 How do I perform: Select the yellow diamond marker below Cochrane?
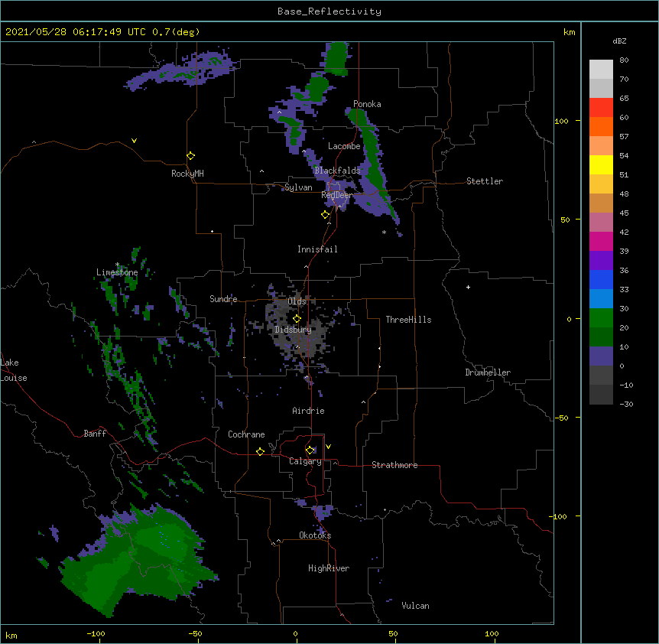(x=260, y=451)
